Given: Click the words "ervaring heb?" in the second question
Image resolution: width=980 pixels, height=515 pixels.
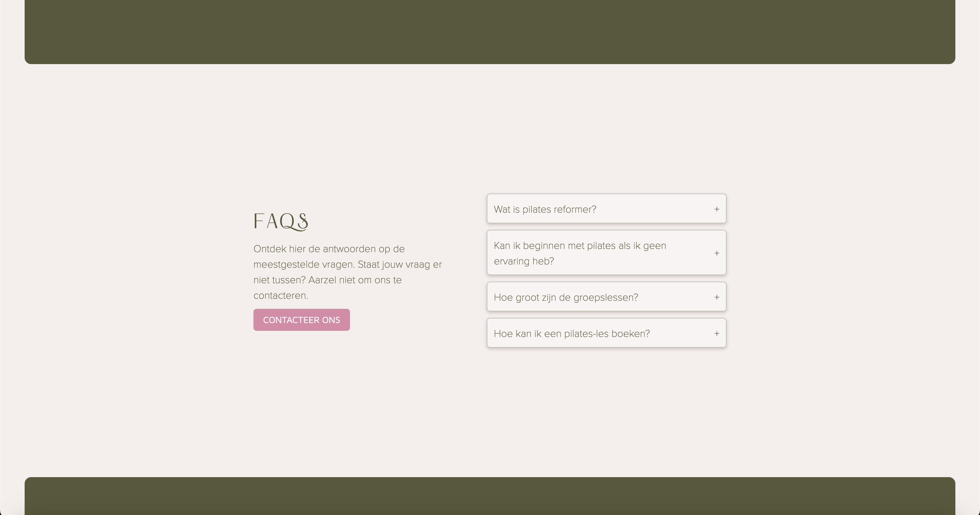Looking at the screenshot, I should point(523,261).
